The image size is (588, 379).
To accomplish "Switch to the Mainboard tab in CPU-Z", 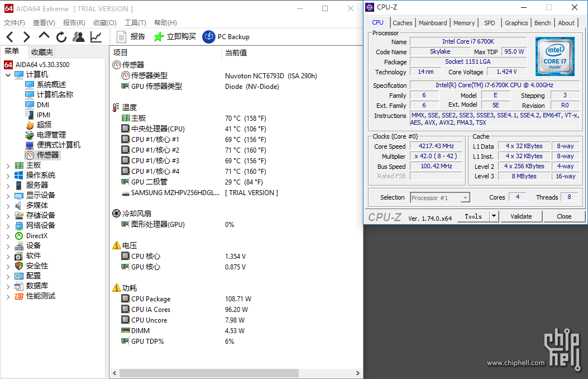I will point(433,23).
